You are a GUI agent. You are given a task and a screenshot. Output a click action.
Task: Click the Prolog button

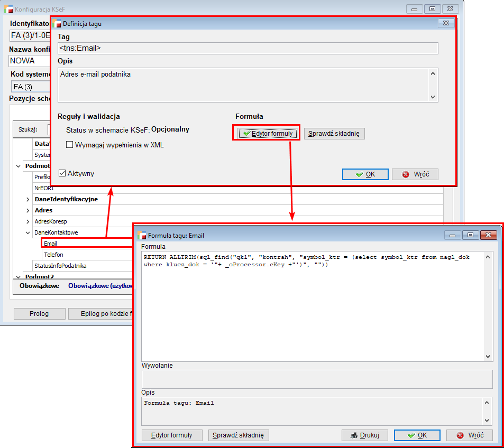[x=39, y=314]
